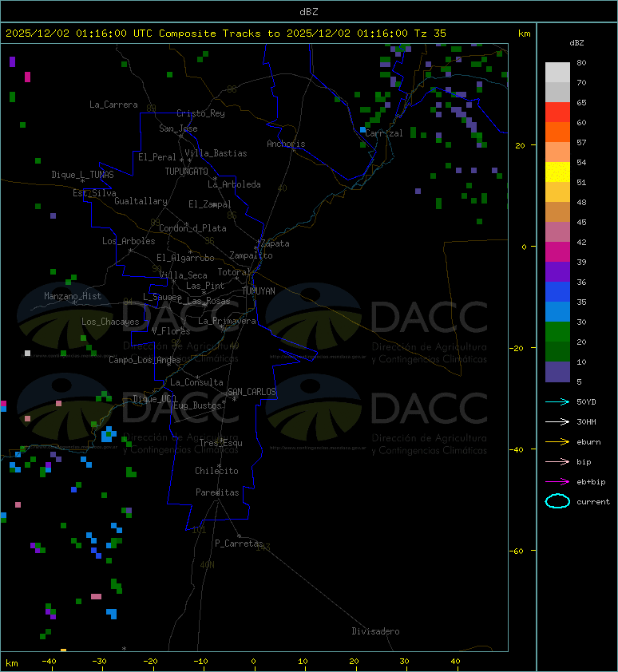Click the Eug_Bustos map label

[x=197, y=405]
